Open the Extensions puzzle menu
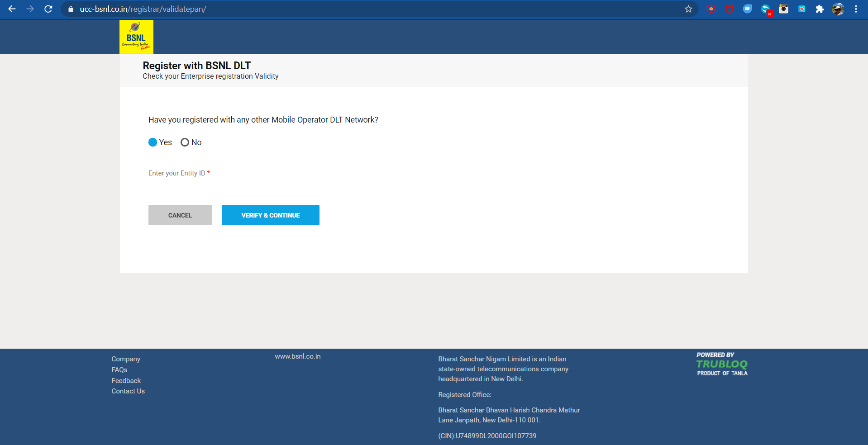868x445 pixels. pyautogui.click(x=820, y=9)
